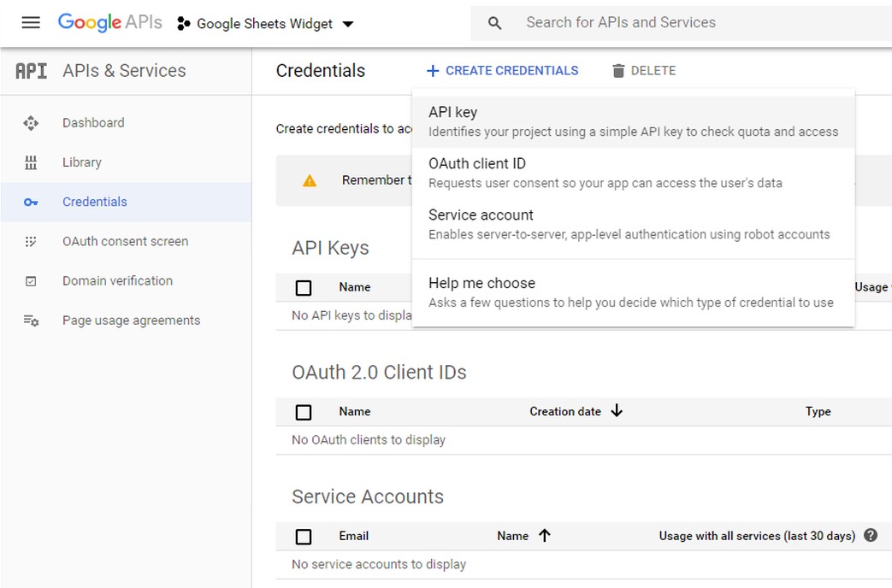Choose OAuth client ID option
This screenshot has height=588, width=892.
[x=633, y=173]
